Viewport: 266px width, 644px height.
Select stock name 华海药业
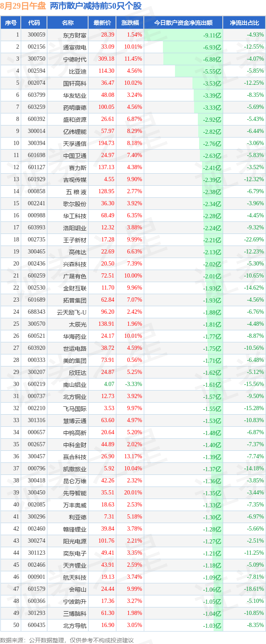click(x=75, y=336)
